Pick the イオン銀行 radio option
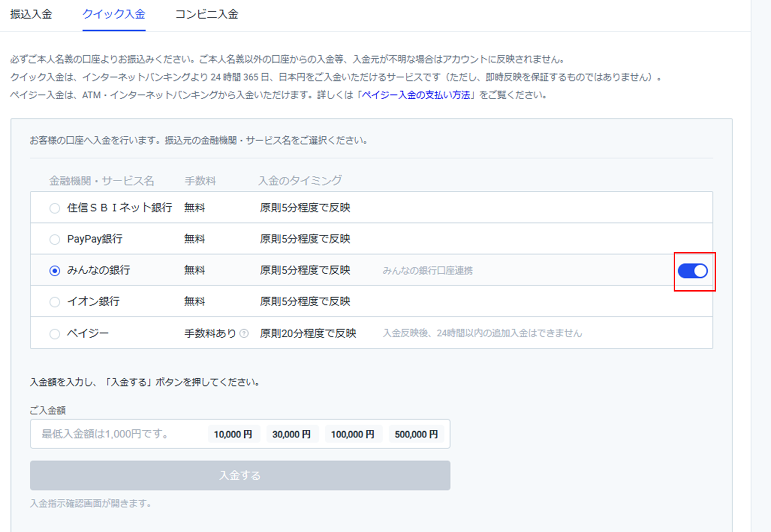Image resolution: width=771 pixels, height=532 pixels. [x=55, y=302]
